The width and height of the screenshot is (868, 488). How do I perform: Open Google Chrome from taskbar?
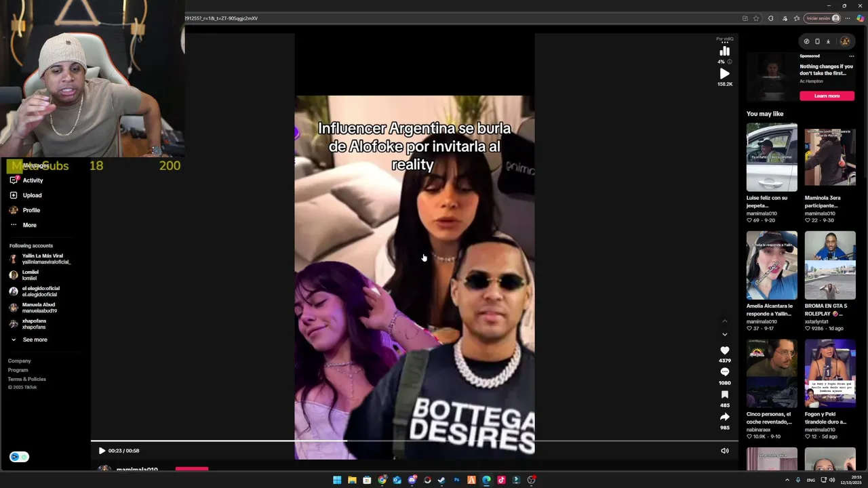tap(382, 480)
